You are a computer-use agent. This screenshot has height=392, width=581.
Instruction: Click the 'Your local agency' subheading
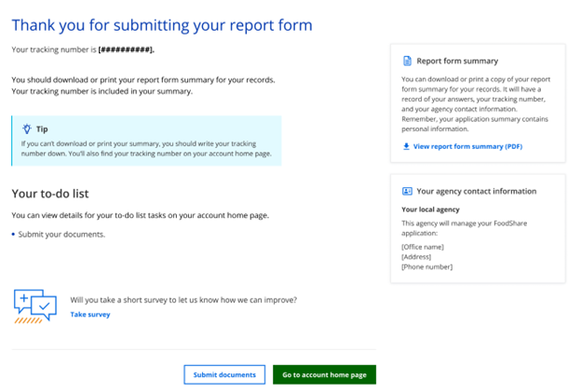[430, 210]
